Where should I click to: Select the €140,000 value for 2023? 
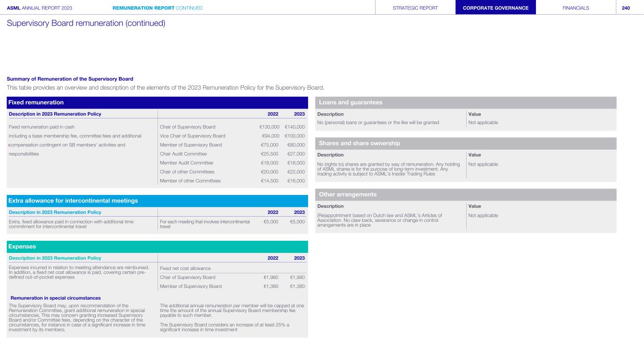[x=294, y=127]
